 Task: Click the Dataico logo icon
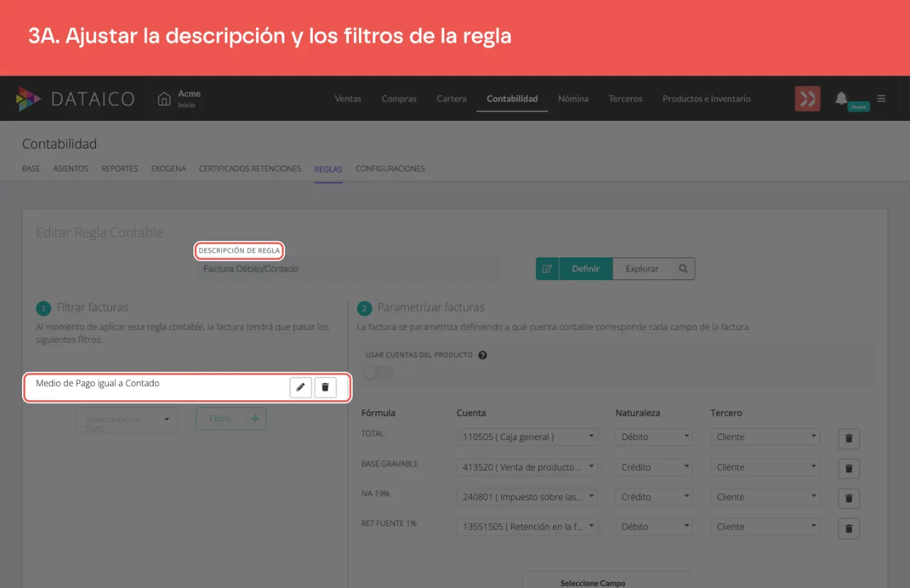click(28, 99)
